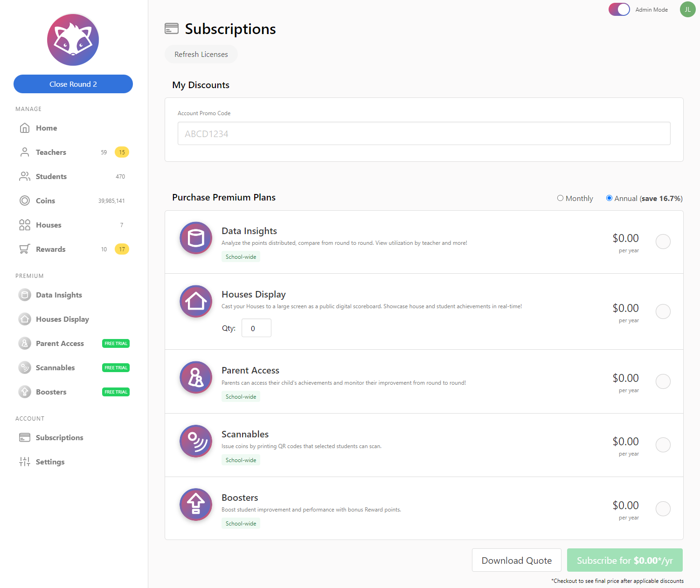The width and height of the screenshot is (700, 588).
Task: Click the Houses Display plan house icon
Action: [196, 302]
